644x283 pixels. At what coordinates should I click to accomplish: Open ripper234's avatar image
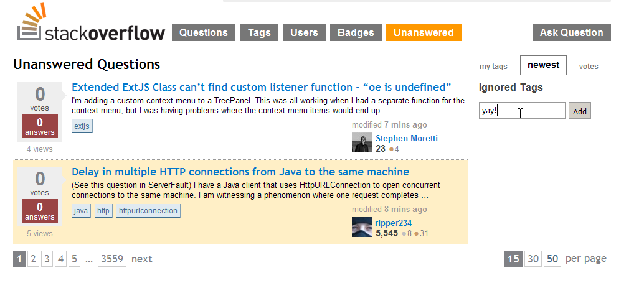(362, 227)
